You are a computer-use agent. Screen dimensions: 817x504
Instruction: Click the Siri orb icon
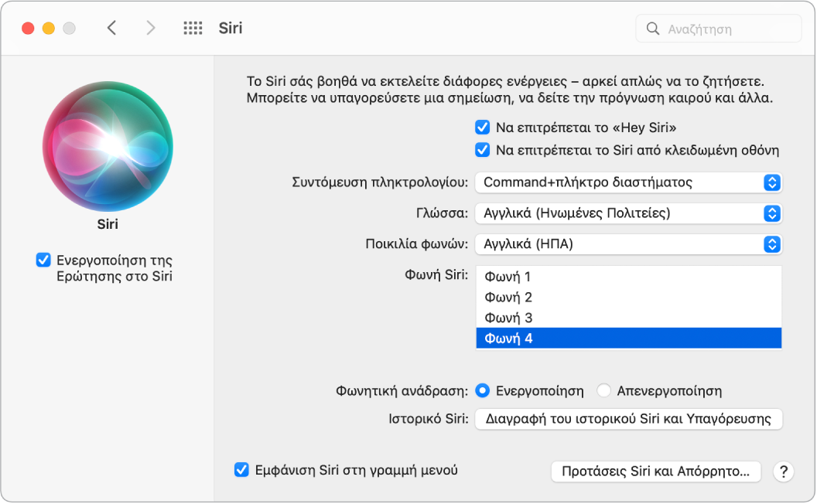(108, 147)
